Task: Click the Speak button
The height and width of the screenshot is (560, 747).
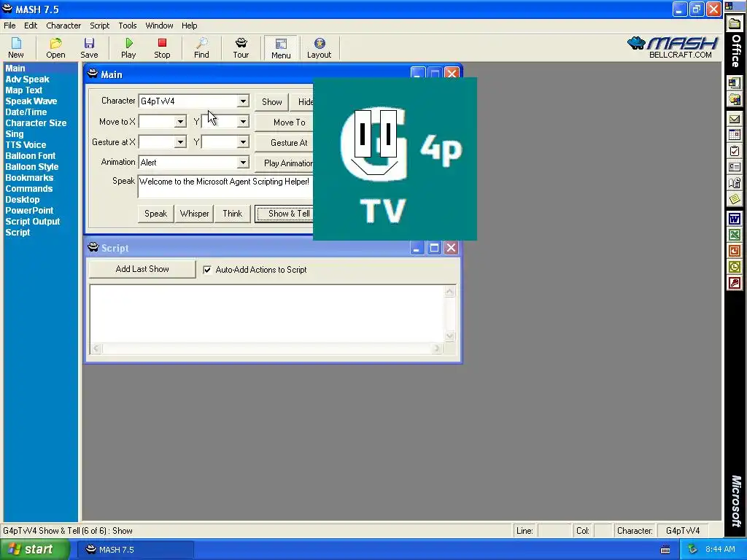Action: [x=156, y=214]
